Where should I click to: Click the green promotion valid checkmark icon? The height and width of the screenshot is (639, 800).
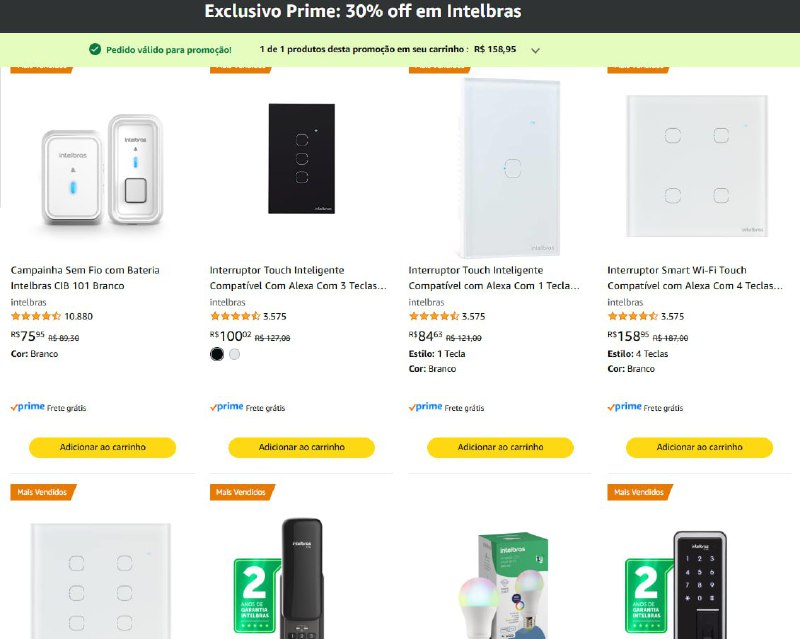95,49
